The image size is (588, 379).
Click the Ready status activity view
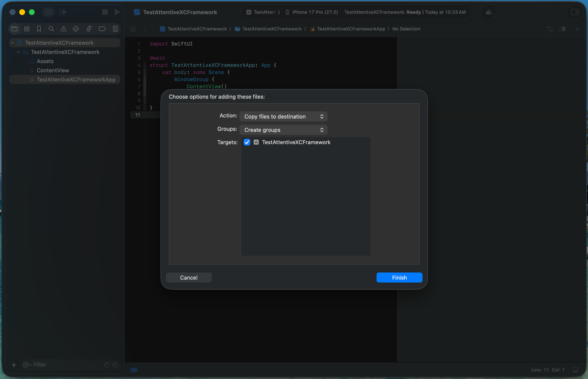click(405, 12)
